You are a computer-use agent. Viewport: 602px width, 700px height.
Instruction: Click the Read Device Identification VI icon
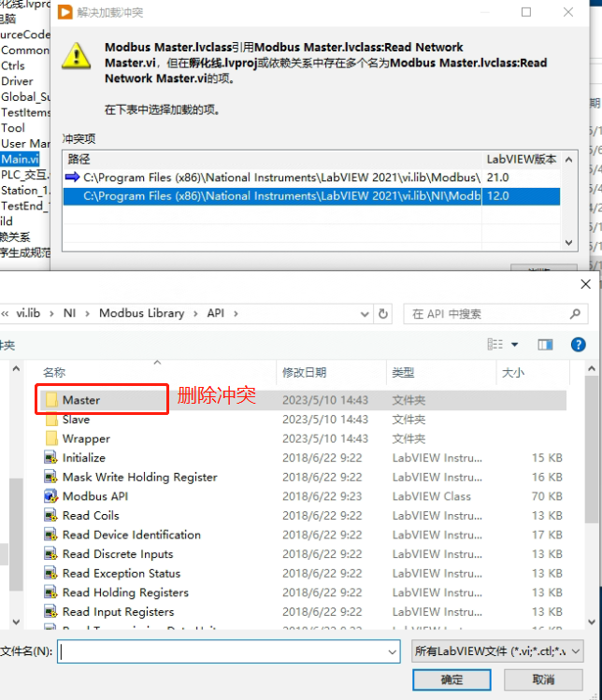(50, 535)
